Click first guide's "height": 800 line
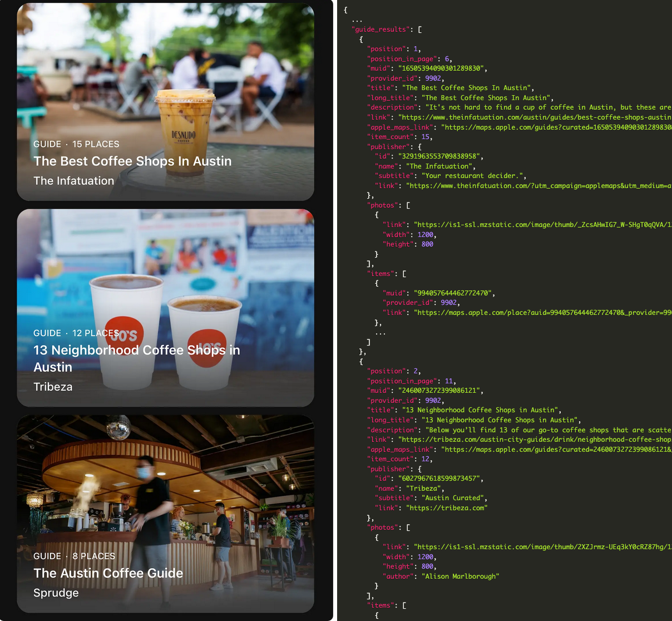Screen dimensions: 672x621 [408, 244]
